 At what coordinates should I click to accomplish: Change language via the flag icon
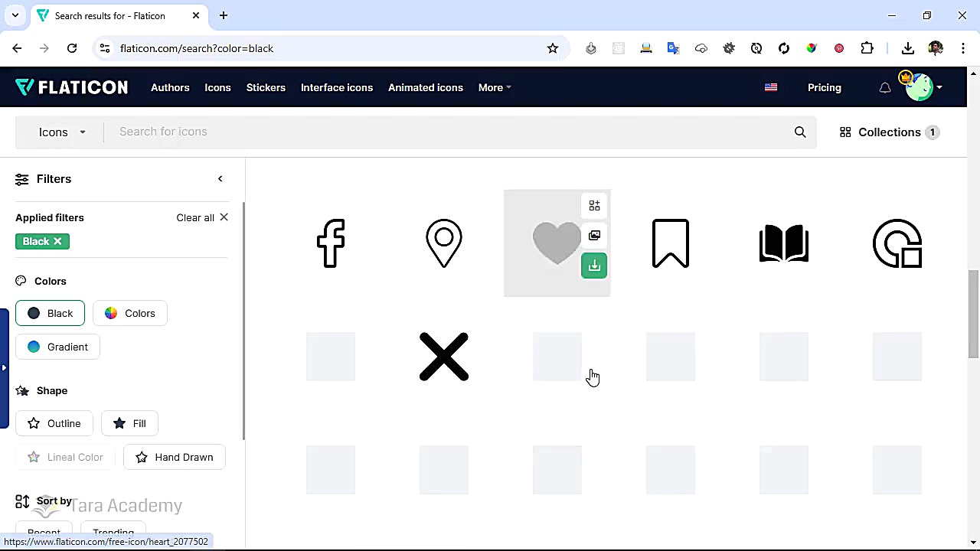click(771, 87)
